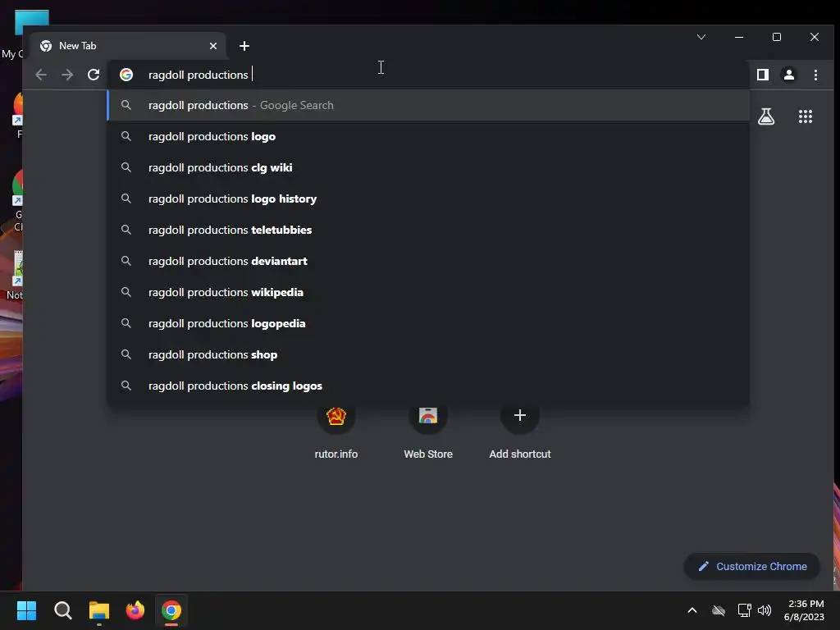Open File Explorer from the taskbar
Image resolution: width=840 pixels, height=630 pixels.
(x=99, y=610)
